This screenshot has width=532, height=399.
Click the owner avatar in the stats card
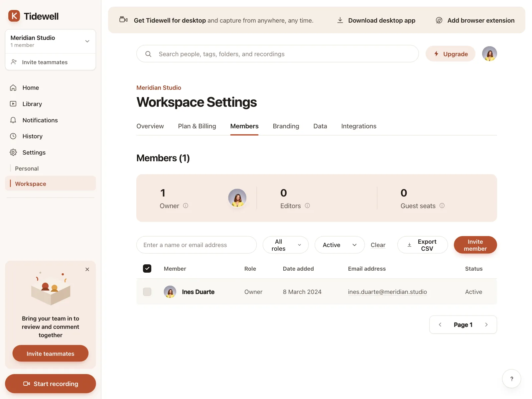click(x=237, y=198)
